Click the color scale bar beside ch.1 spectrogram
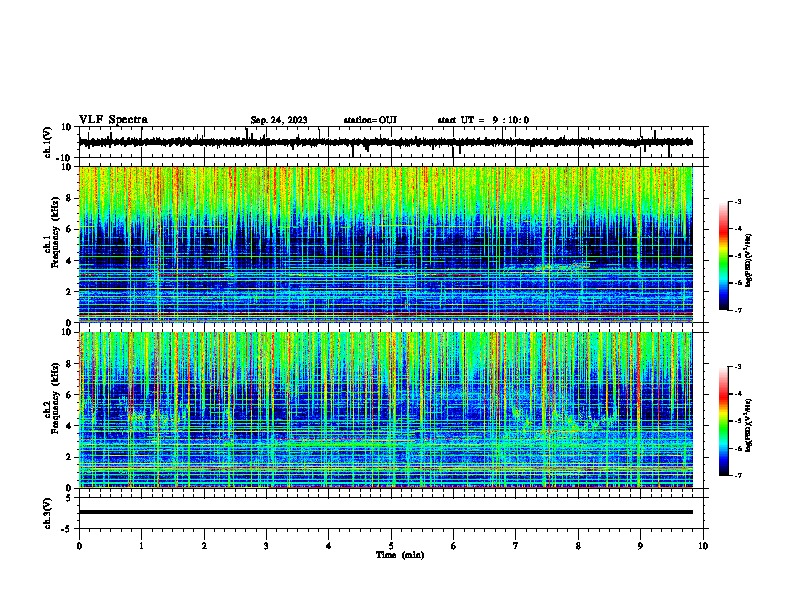This screenshot has width=792, height=612. [723, 256]
